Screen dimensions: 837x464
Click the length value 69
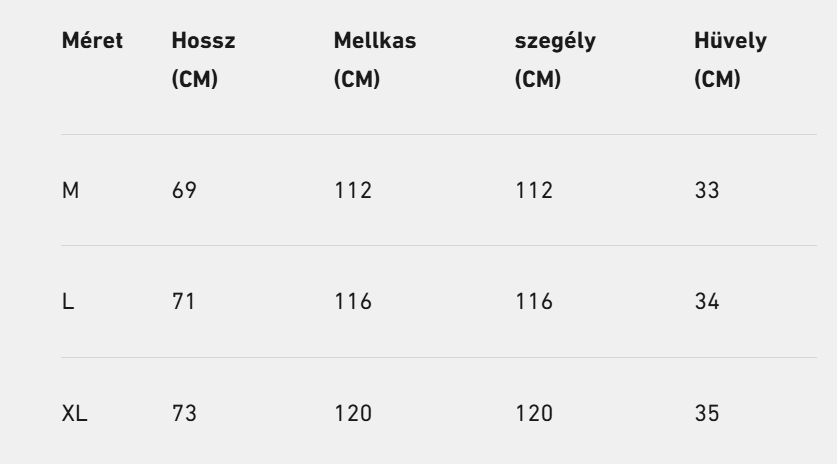pyautogui.click(x=184, y=191)
